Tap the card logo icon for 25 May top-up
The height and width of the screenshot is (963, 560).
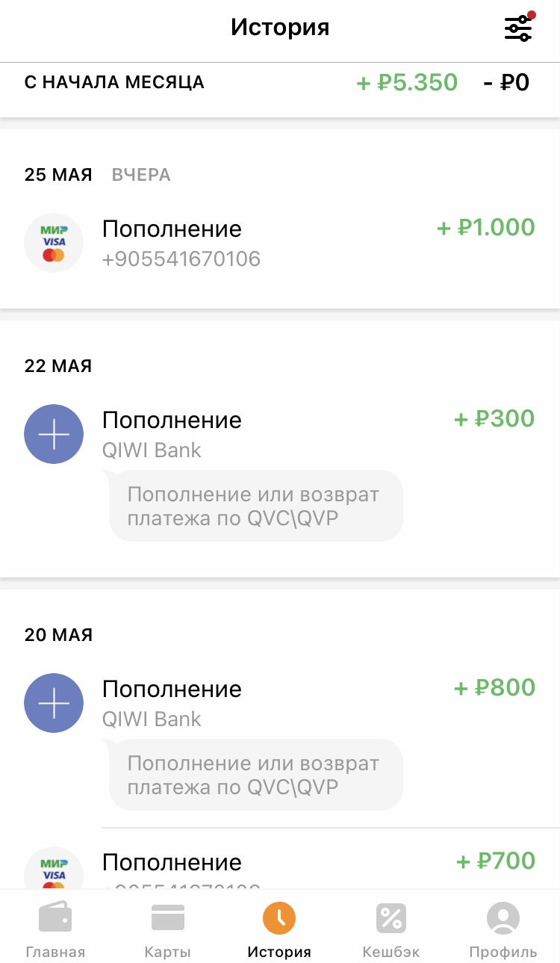click(x=54, y=243)
